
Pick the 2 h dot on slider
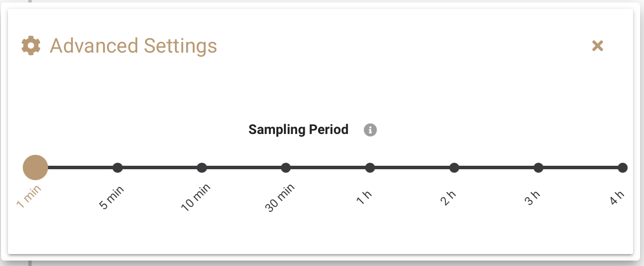click(x=454, y=168)
